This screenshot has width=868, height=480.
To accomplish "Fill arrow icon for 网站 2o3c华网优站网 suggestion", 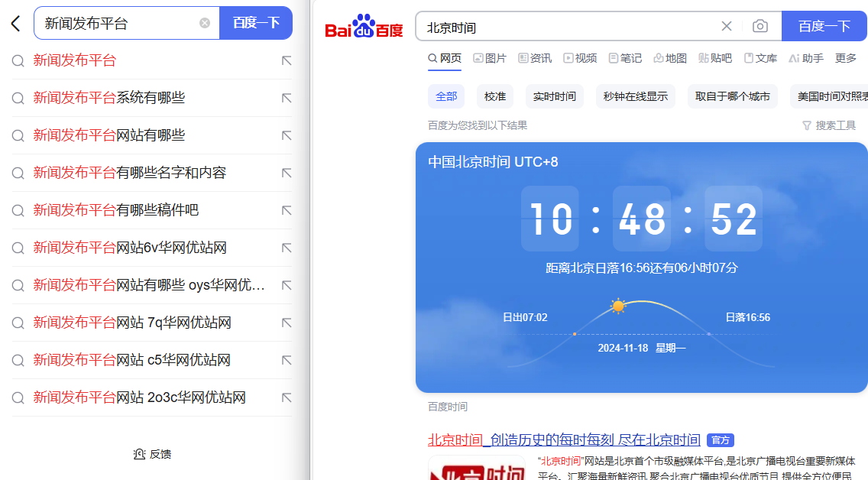I will [x=287, y=397].
